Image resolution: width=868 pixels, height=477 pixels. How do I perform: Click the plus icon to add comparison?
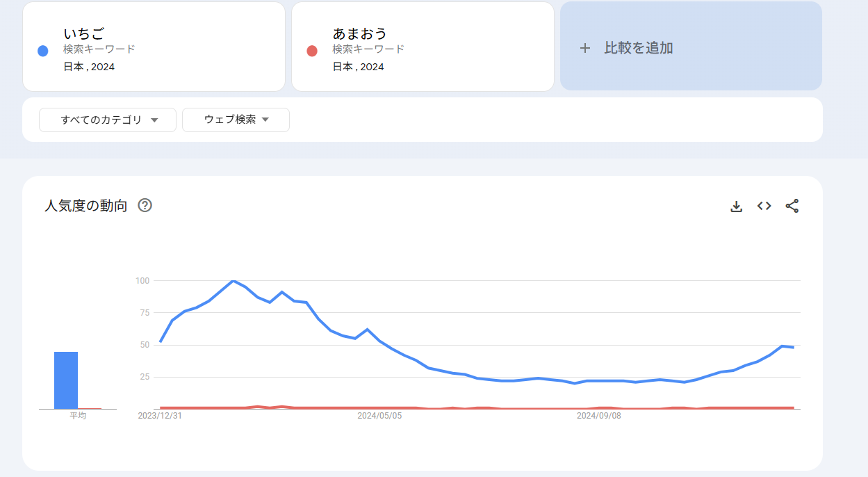tap(585, 48)
